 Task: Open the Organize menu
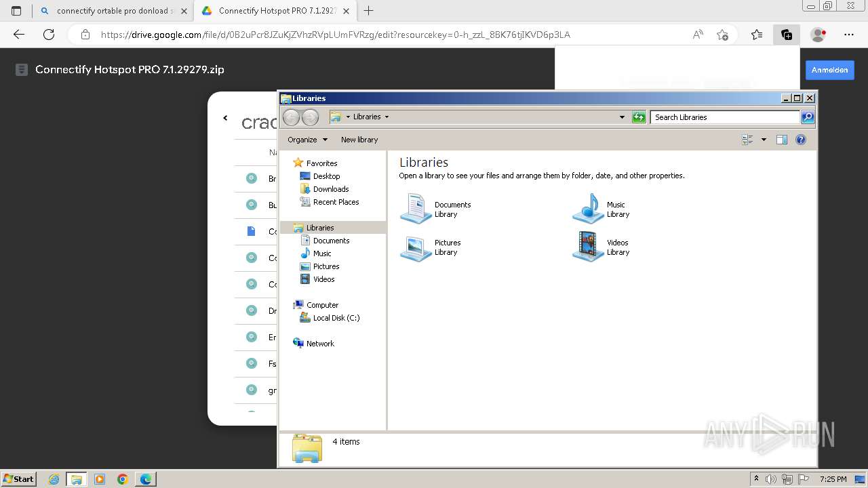(307, 140)
